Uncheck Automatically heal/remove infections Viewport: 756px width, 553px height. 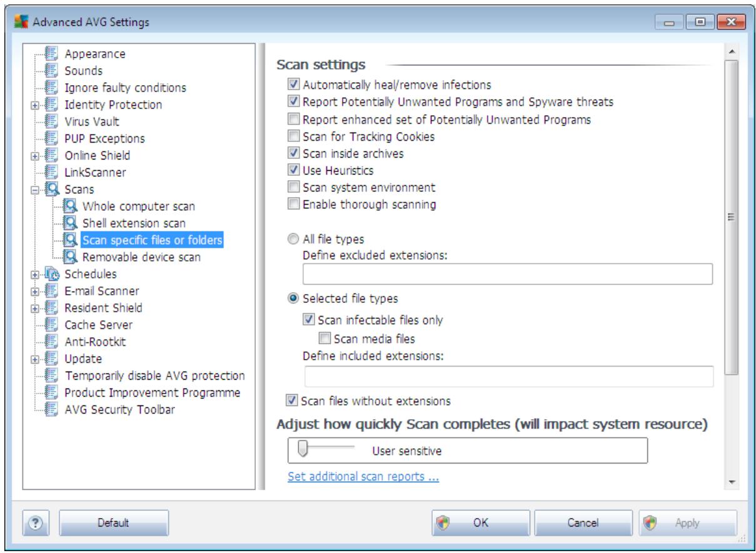[x=293, y=84]
